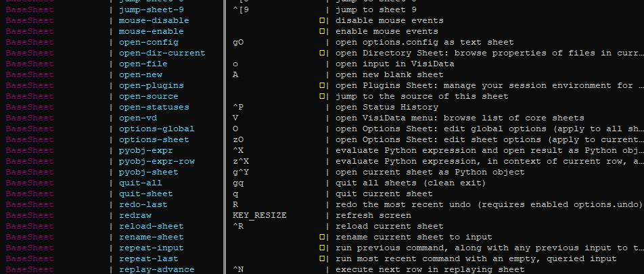Click the '^P' key binding cell

[x=238, y=107]
